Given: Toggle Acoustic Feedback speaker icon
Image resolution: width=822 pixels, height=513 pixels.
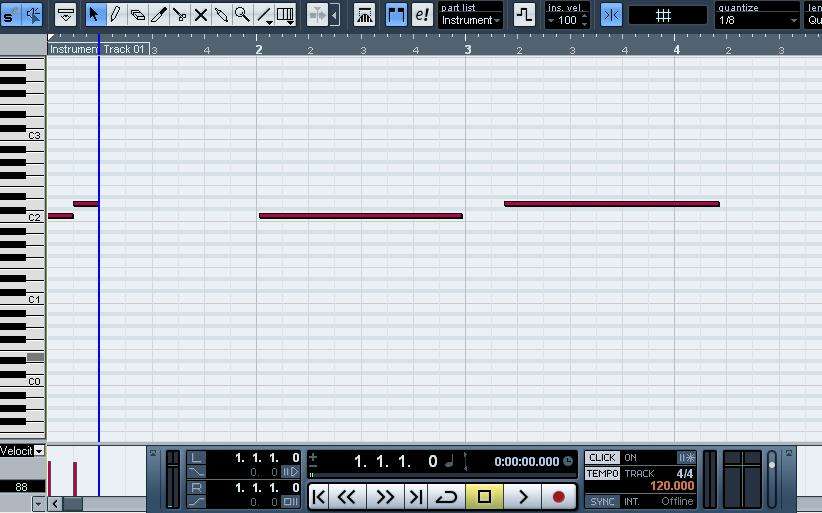Looking at the screenshot, I should click(x=33, y=15).
